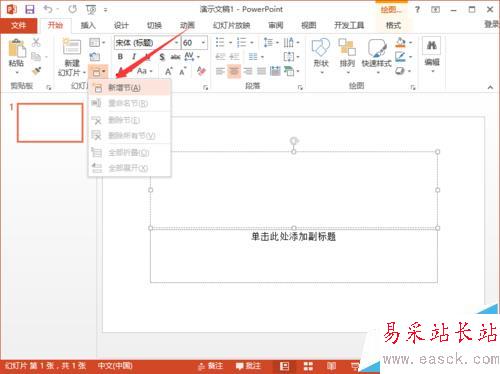This screenshot has height=374, width=500.
Task: Open the Change Case Aa dropdown
Action: [144, 71]
